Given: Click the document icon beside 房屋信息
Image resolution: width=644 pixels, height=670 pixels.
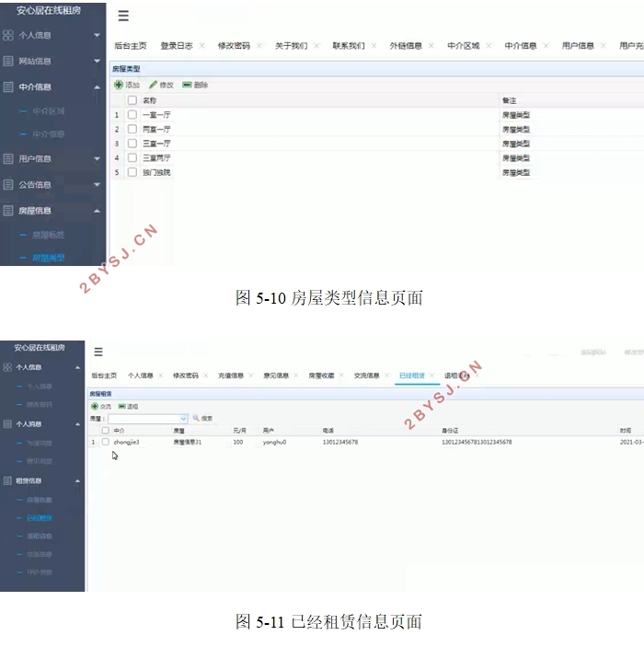Looking at the screenshot, I should tap(7, 210).
